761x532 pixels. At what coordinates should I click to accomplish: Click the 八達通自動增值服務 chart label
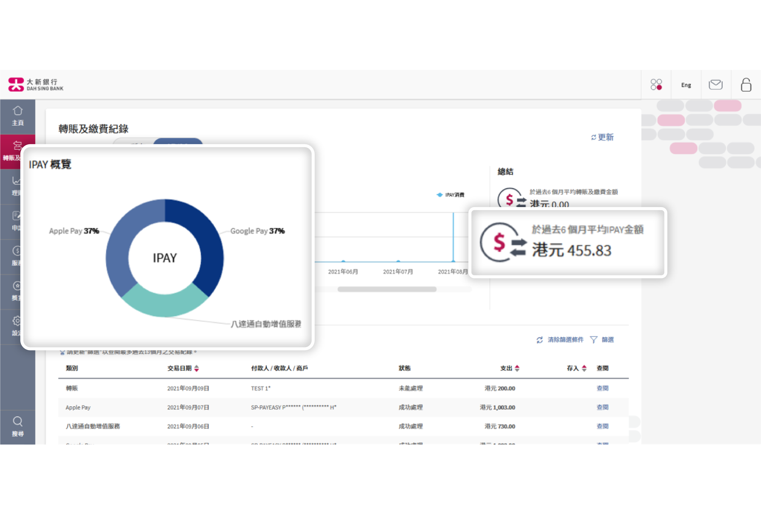[266, 324]
